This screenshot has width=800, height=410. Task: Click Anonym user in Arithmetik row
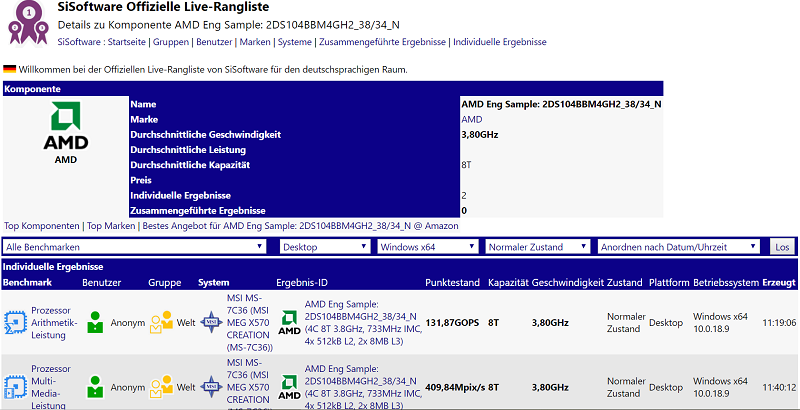[128, 323]
